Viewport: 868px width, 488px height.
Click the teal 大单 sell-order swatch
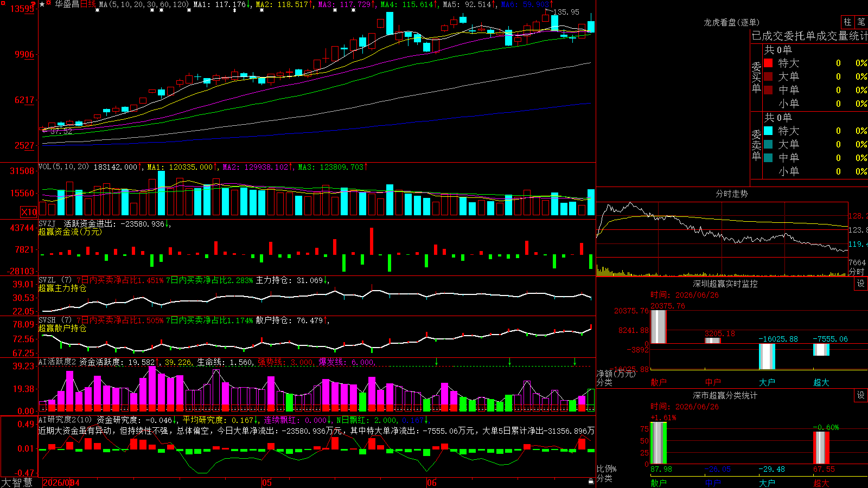pos(768,144)
